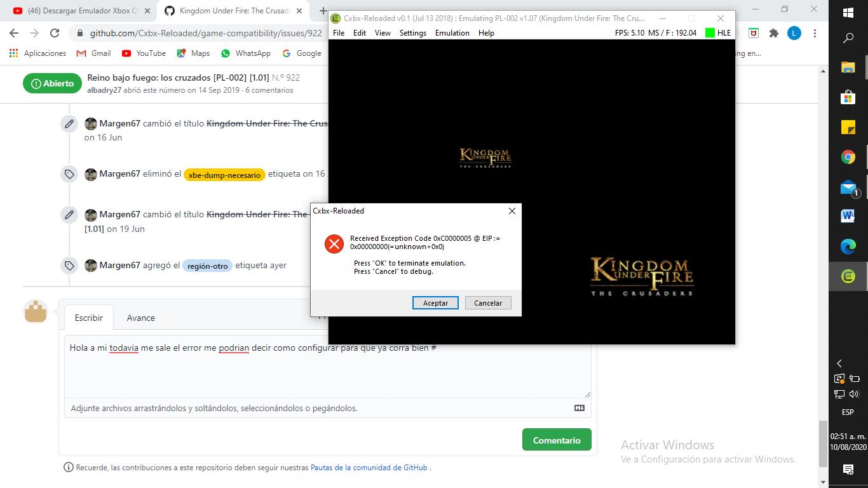
Task: Click the tag icon beside región-otro event
Action: click(69, 266)
